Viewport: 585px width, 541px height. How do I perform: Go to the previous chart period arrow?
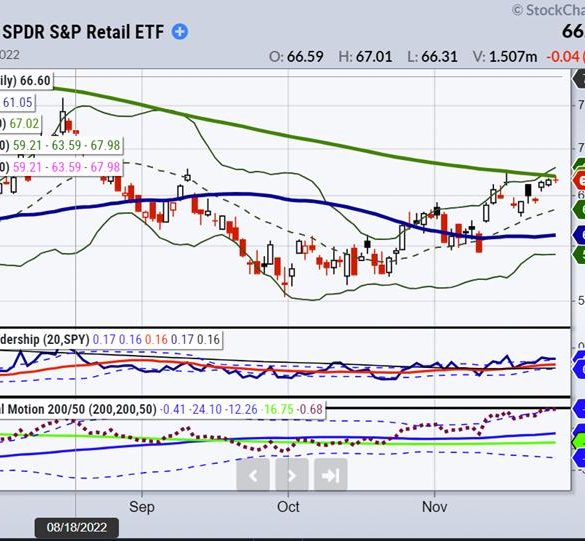253,475
